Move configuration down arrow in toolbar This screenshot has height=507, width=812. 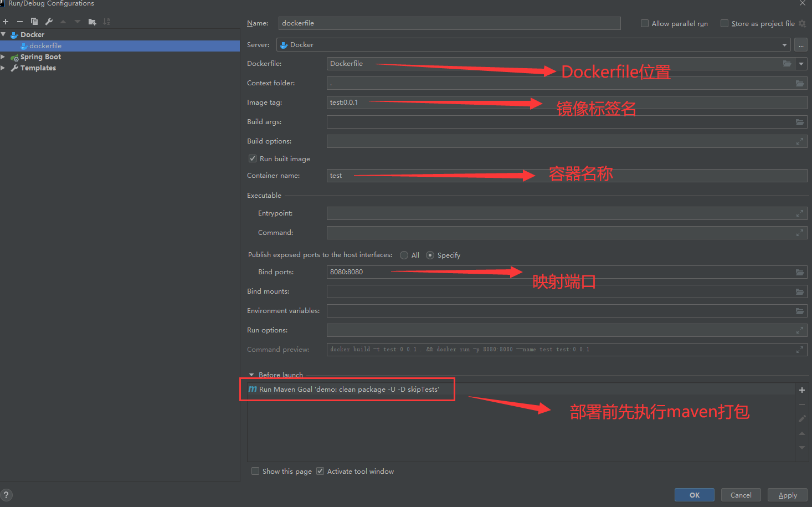(x=78, y=22)
